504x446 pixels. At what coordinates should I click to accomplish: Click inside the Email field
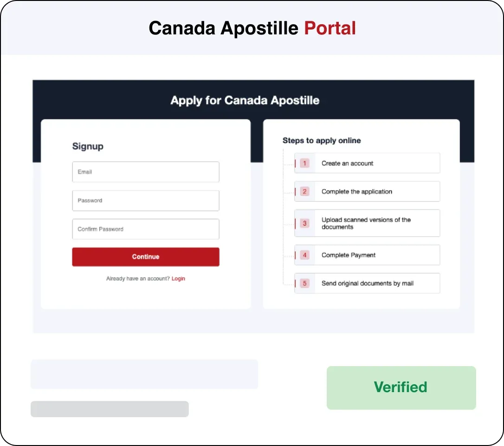pyautogui.click(x=145, y=172)
